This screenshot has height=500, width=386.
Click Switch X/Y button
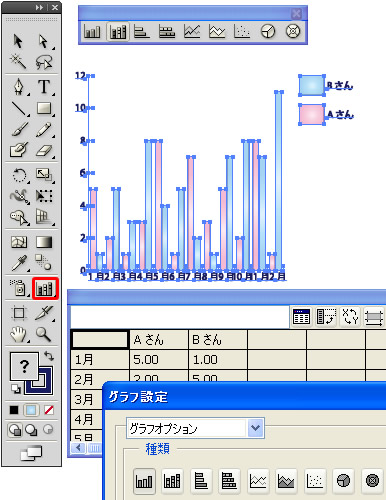click(x=350, y=317)
